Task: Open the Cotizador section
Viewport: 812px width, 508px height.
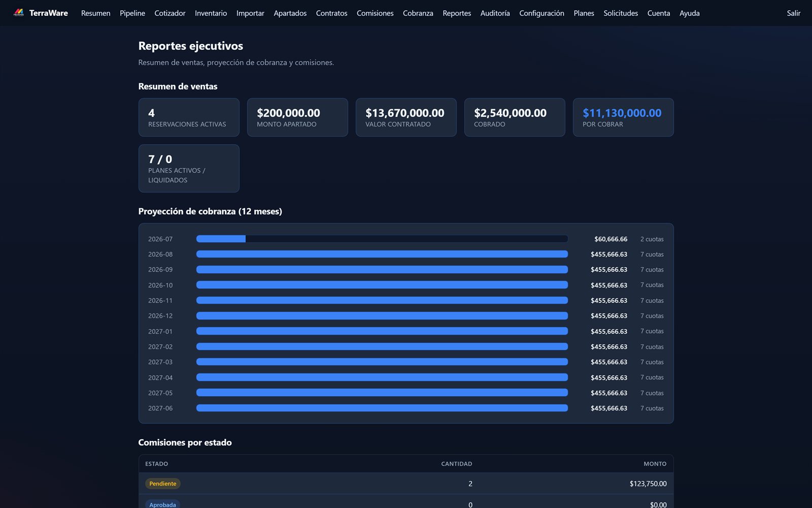Action: tap(170, 13)
